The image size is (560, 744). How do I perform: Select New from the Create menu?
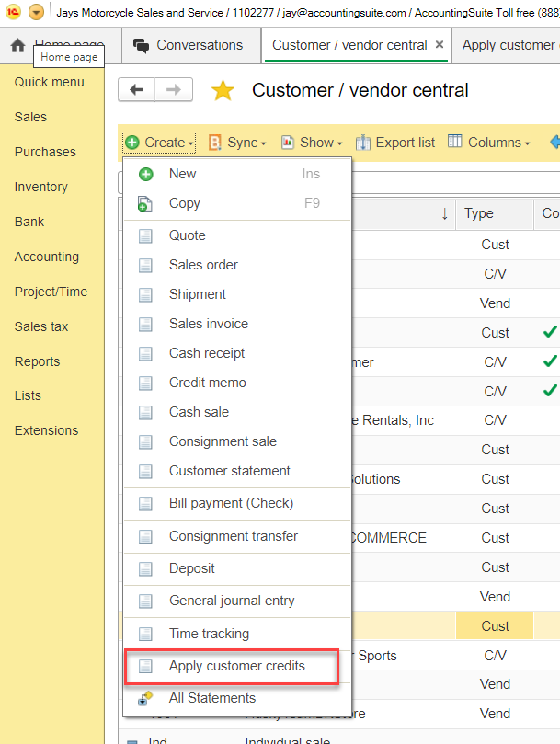coord(182,174)
